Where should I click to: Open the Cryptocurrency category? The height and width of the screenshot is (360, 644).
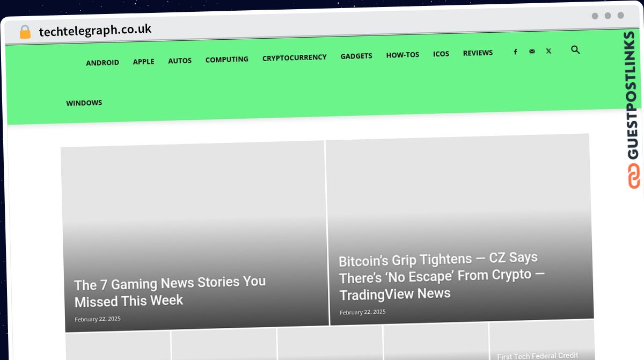tap(295, 57)
